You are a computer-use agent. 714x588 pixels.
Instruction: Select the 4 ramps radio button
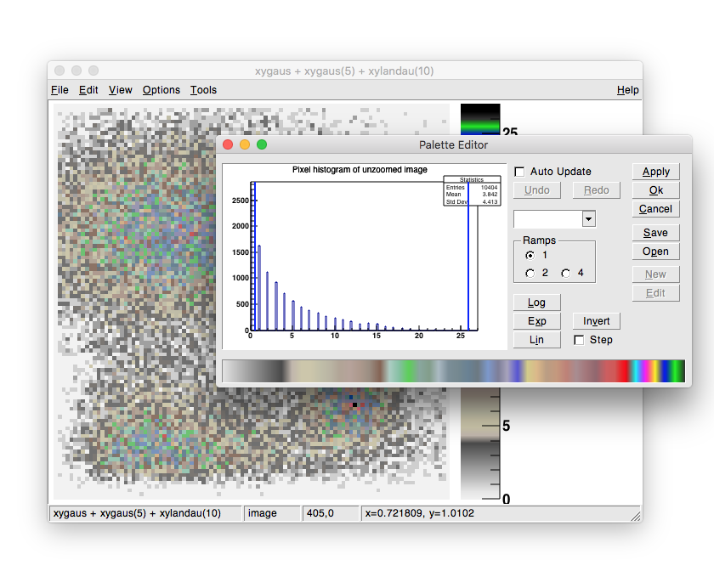(566, 274)
